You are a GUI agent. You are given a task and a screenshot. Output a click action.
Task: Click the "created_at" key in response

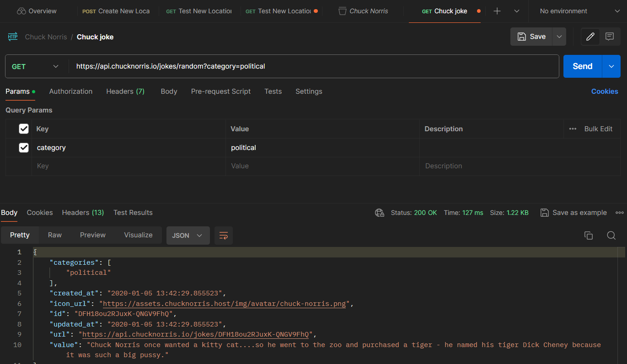tap(74, 293)
